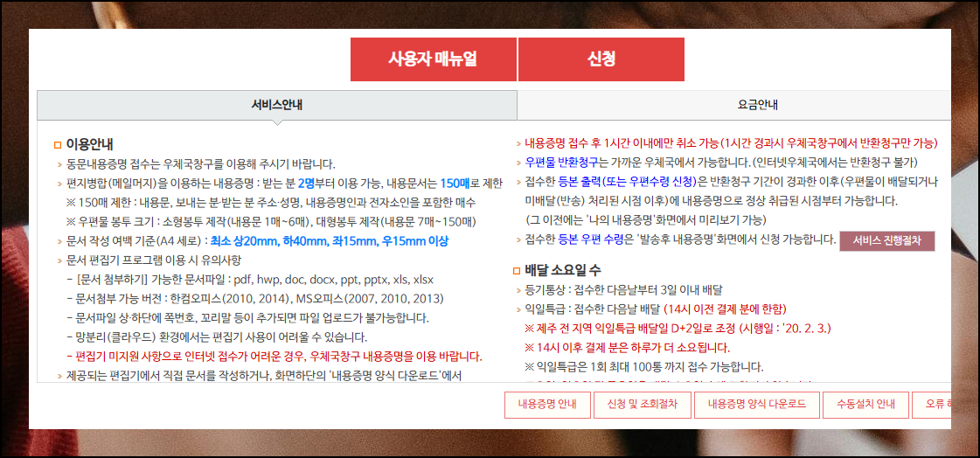Click the 신청 및 조회절차 button
Viewport: 980px width, 458px height.
pyautogui.click(x=642, y=405)
